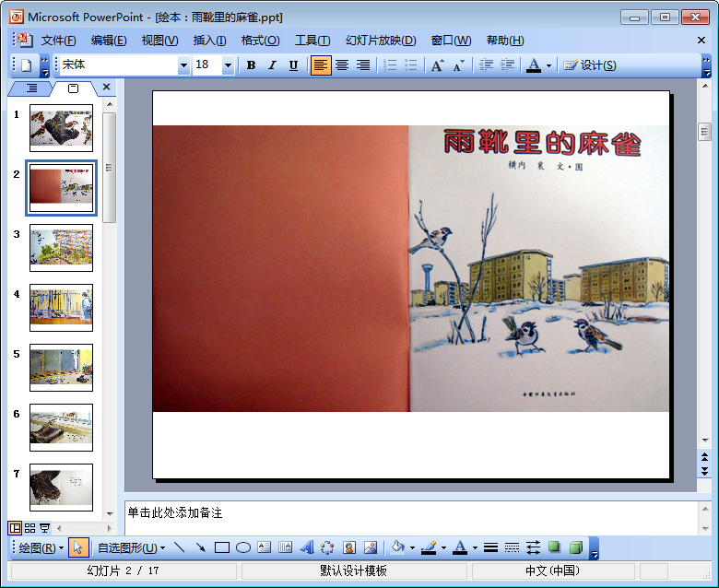Switch to Slide Sorter view

pyautogui.click(x=29, y=528)
